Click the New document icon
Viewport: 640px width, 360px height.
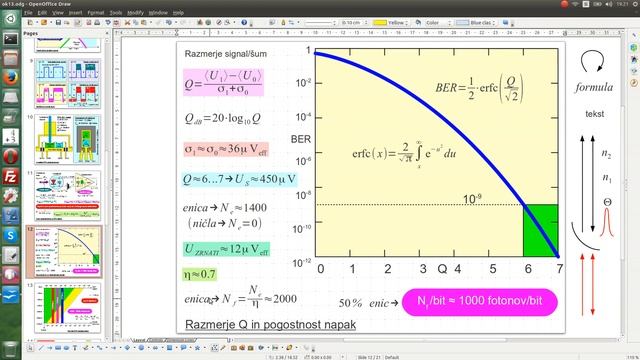click(30, 22)
